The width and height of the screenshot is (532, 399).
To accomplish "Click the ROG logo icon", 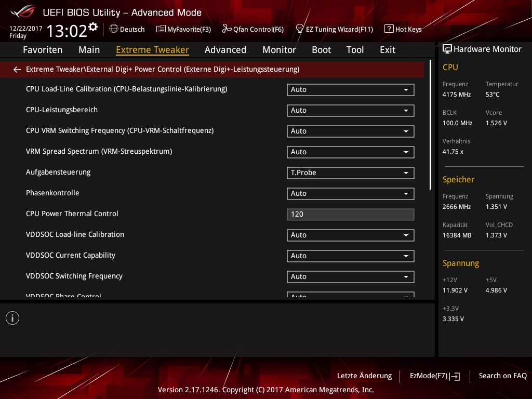I will [22, 11].
